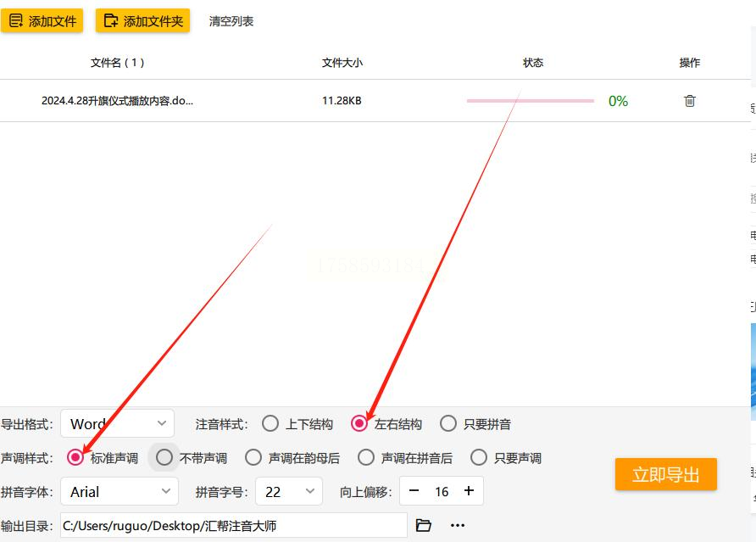Image resolution: width=756 pixels, height=542 pixels.
Task: Click 清空列表 to clear the list
Action: point(231,21)
